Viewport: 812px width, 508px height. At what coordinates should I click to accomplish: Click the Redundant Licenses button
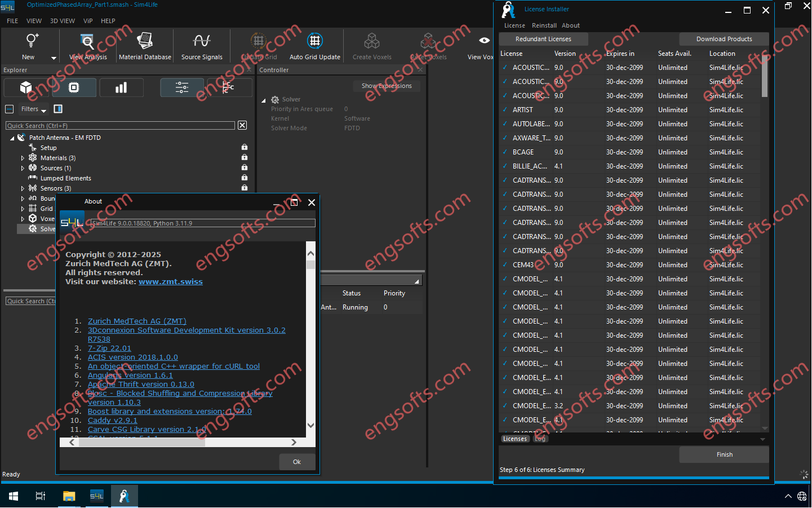point(543,39)
